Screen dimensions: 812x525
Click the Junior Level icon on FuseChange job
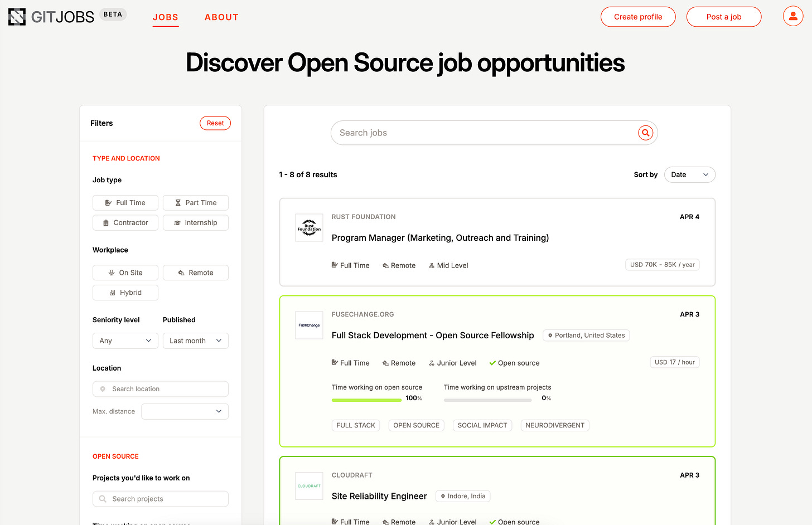point(432,363)
